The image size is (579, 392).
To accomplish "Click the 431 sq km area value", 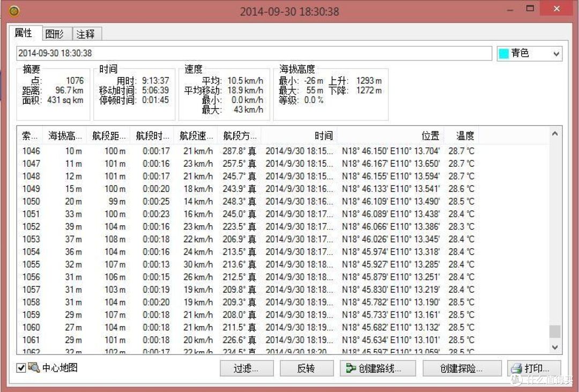I will pyautogui.click(x=65, y=100).
